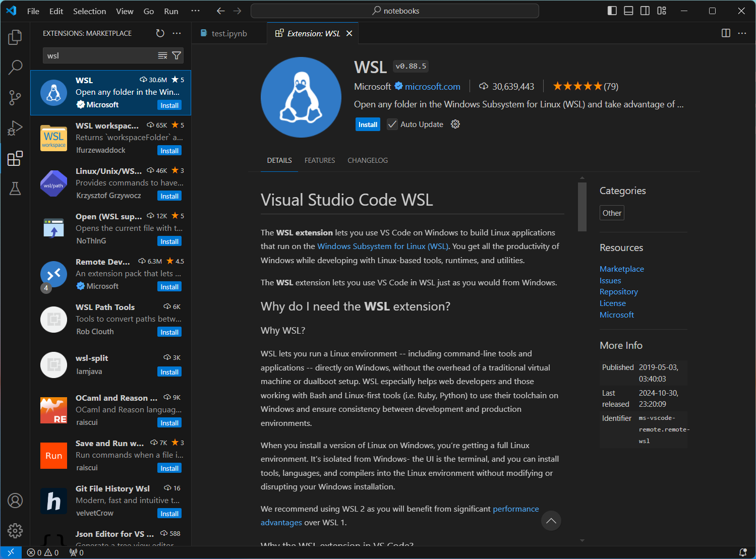This screenshot has width=756, height=559.
Task: Open the Testing flask icon
Action: (15, 189)
